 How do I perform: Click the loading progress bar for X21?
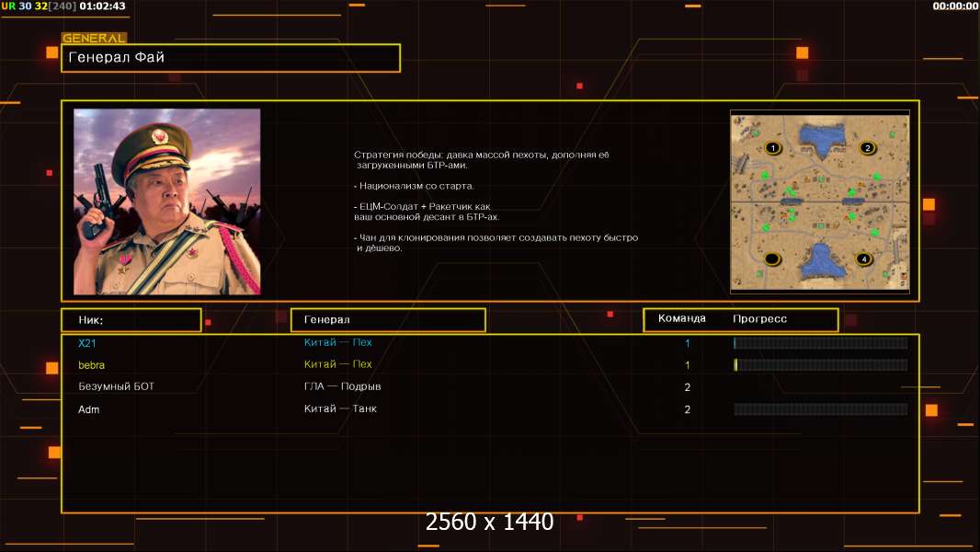click(x=820, y=343)
